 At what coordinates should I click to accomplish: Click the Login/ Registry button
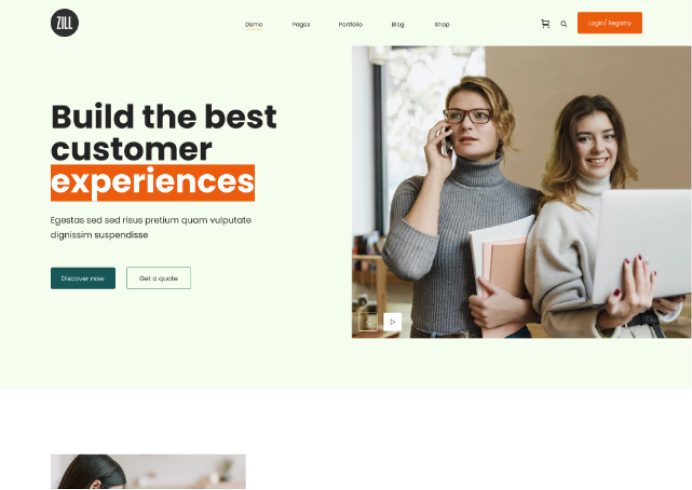609,23
